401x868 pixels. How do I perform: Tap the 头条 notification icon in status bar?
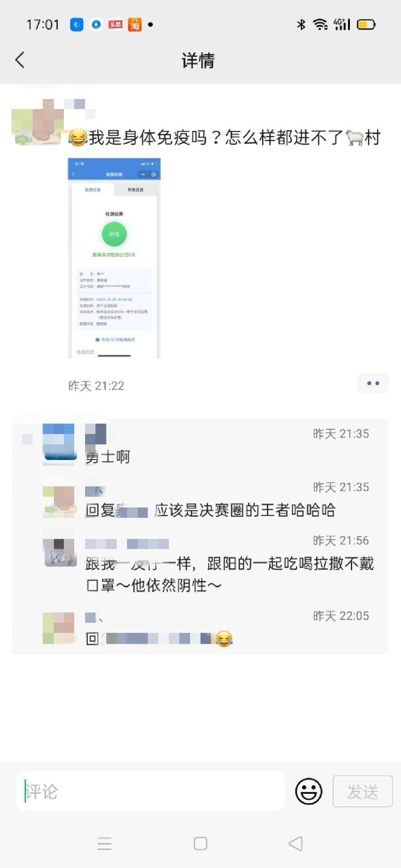tap(115, 24)
